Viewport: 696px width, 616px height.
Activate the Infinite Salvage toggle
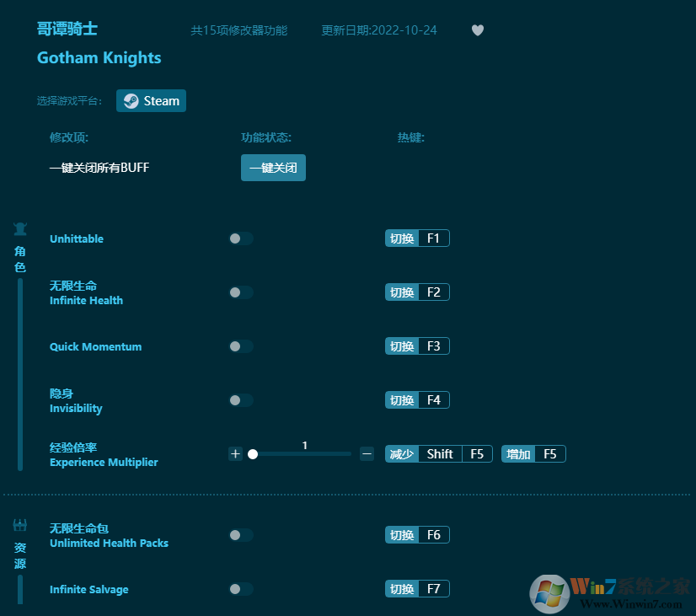coord(241,589)
